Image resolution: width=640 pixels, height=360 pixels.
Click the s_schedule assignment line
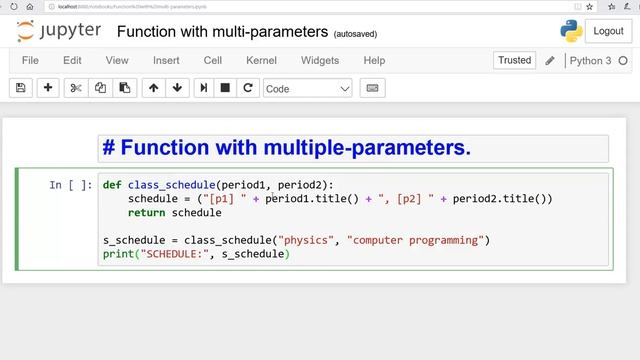pos(296,240)
